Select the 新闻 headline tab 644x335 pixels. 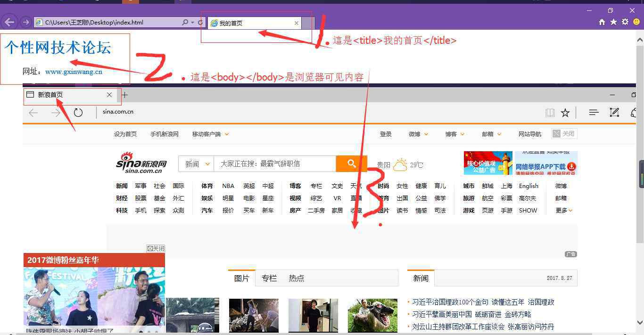(421, 278)
